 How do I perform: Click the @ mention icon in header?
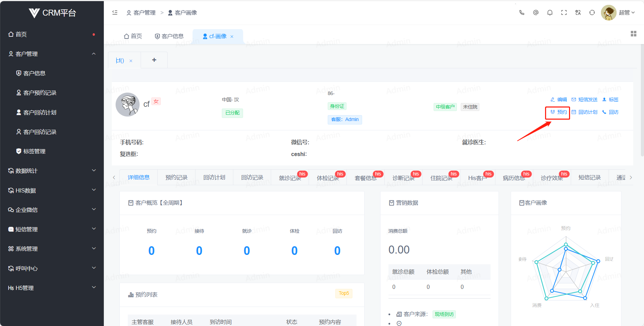536,12
